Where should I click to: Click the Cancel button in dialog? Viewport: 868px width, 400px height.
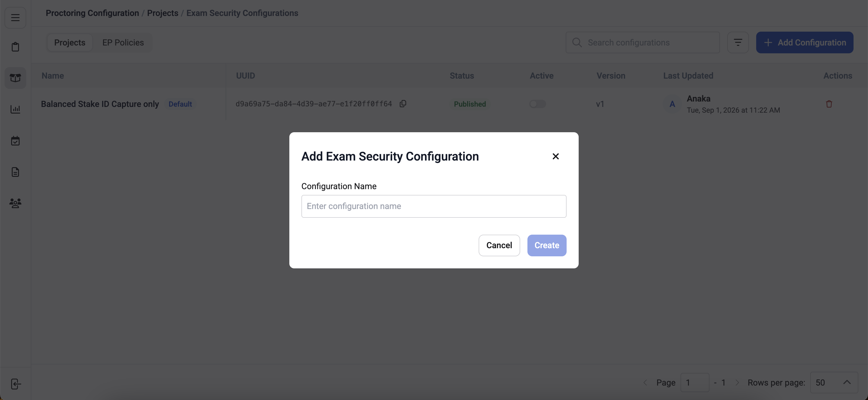coord(499,245)
